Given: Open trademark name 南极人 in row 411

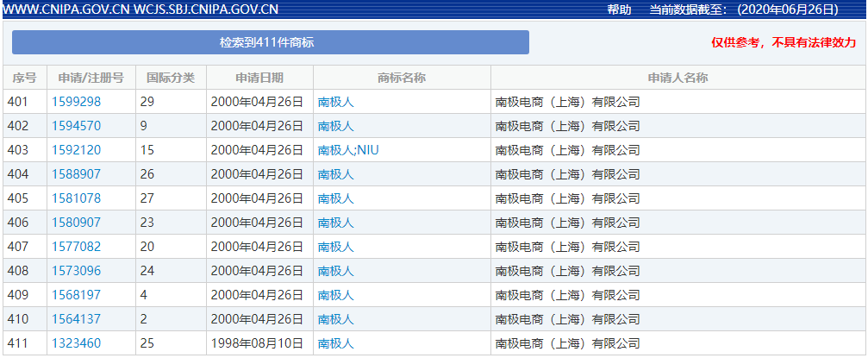Looking at the screenshot, I should [x=336, y=343].
